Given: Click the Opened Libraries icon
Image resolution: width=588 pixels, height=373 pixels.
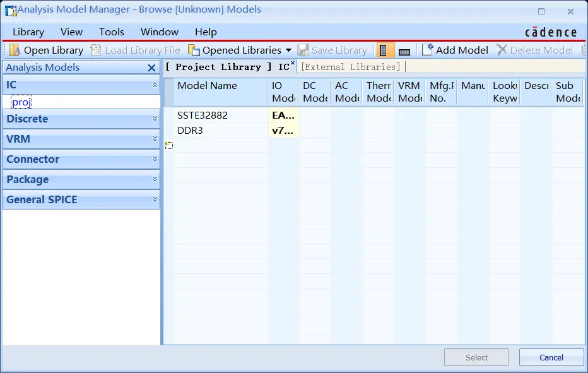Looking at the screenshot, I should (194, 50).
